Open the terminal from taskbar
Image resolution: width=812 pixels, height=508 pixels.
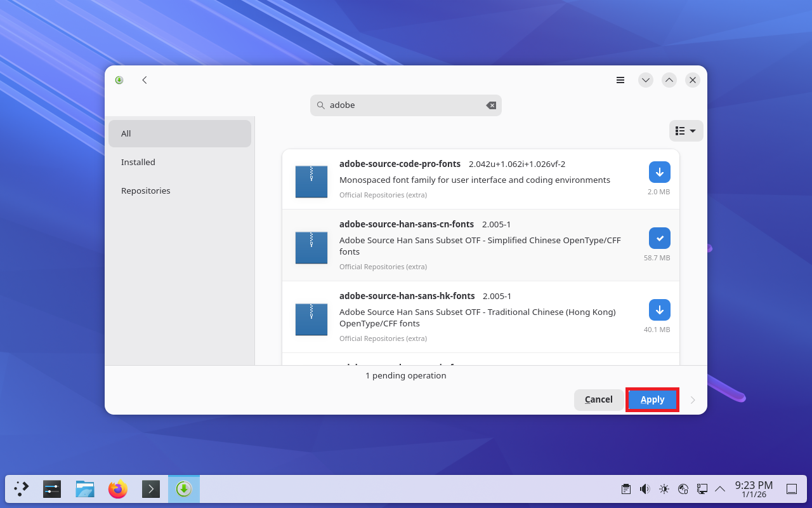point(151,489)
